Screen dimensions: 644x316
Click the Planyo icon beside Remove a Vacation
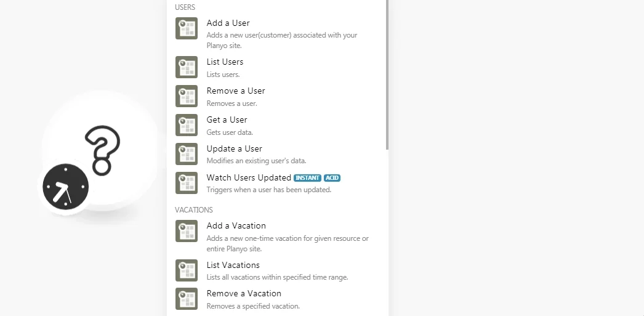(x=187, y=299)
